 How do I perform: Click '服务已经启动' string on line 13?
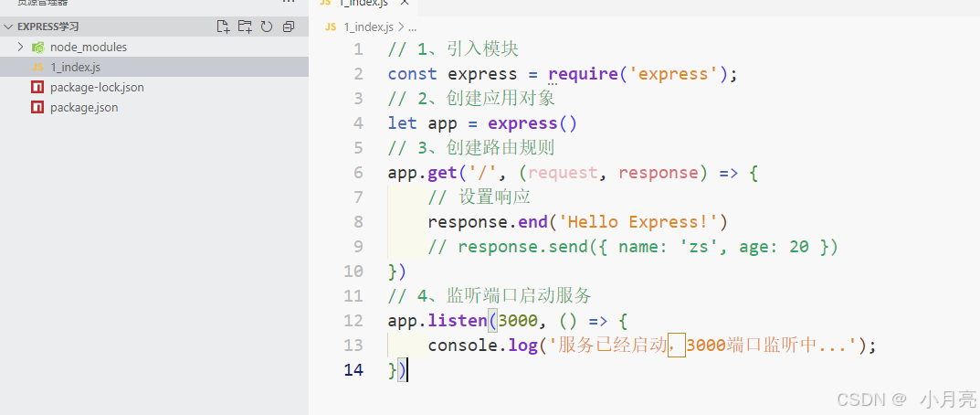[x=613, y=345]
